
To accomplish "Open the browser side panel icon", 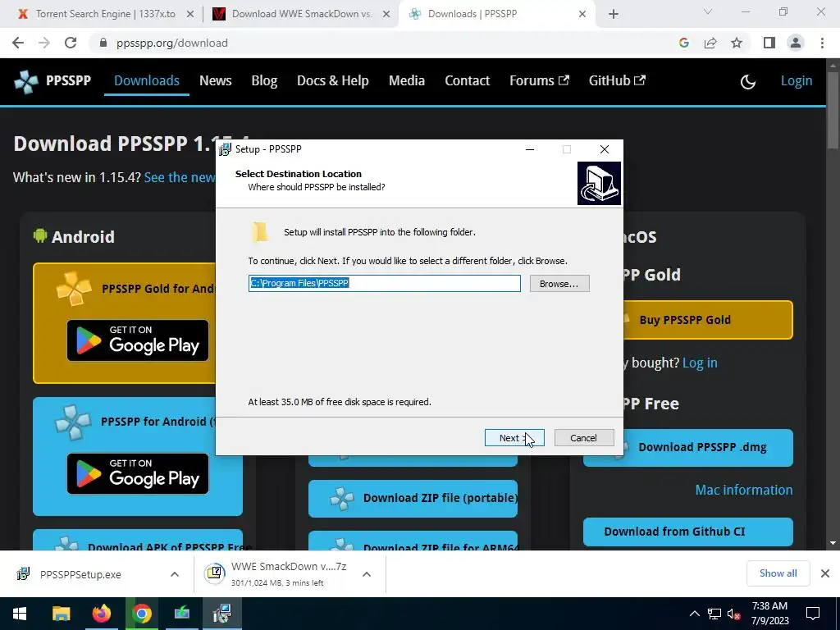I will tap(769, 43).
